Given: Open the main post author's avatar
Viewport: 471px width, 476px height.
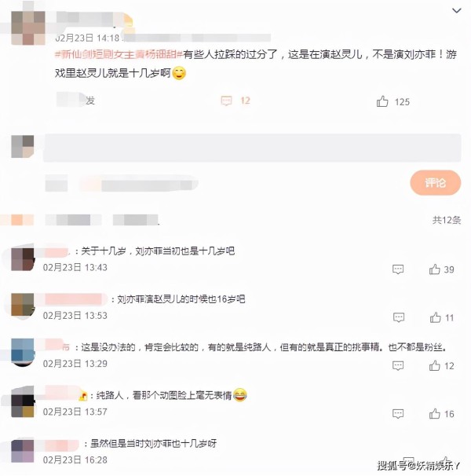Looking at the screenshot, I should (28, 28).
